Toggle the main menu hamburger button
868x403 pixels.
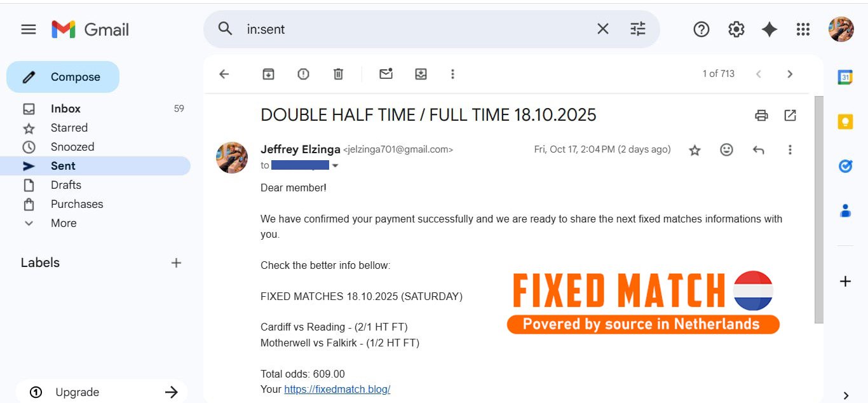[x=29, y=29]
